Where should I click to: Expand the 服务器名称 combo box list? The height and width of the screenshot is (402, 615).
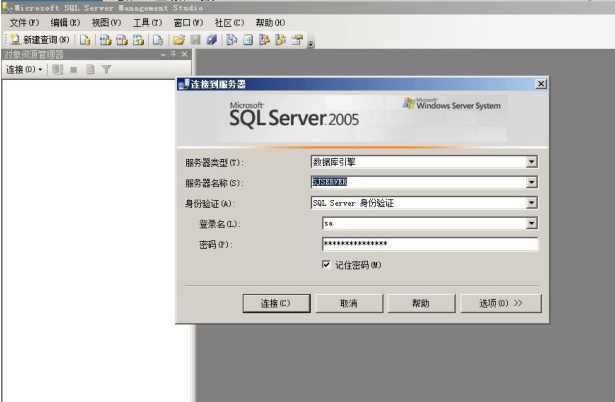pos(532,182)
